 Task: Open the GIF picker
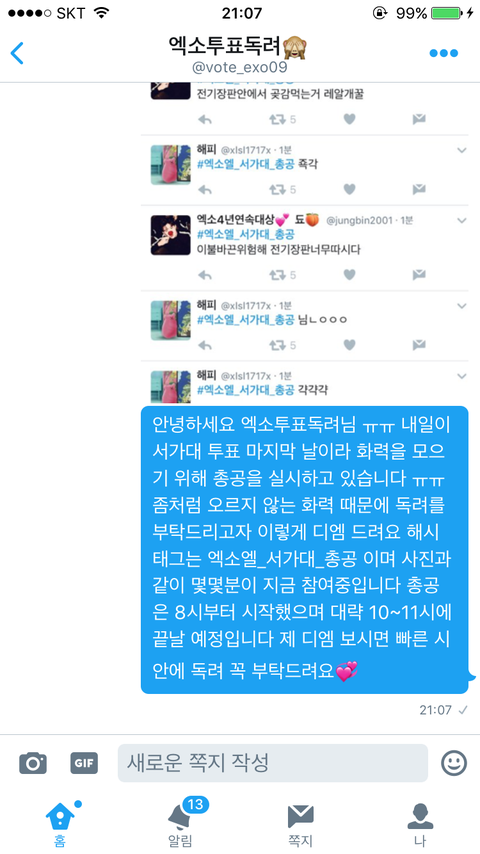coord(84,763)
